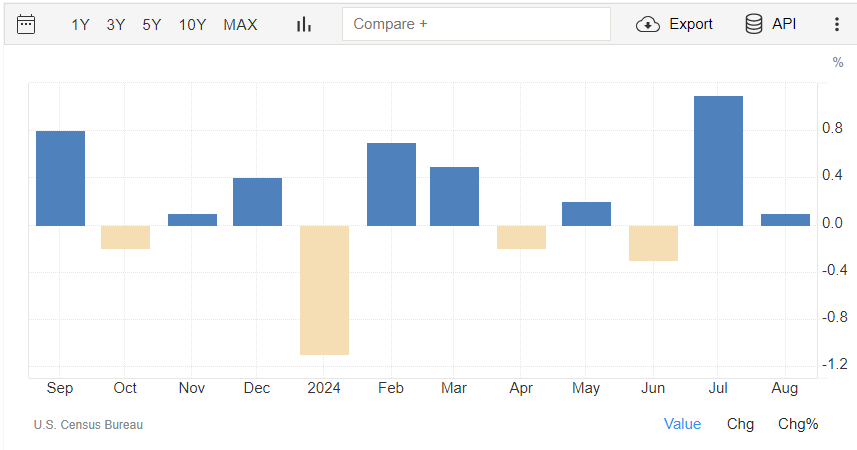Select the 1Y time range
The width and height of the screenshot is (857, 450).
tap(81, 24)
